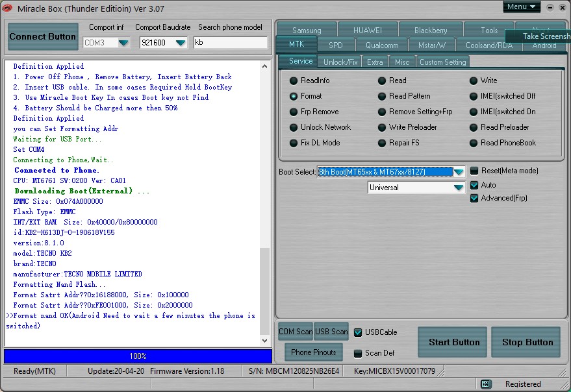Select the Fix DL Mode option

pos(314,143)
